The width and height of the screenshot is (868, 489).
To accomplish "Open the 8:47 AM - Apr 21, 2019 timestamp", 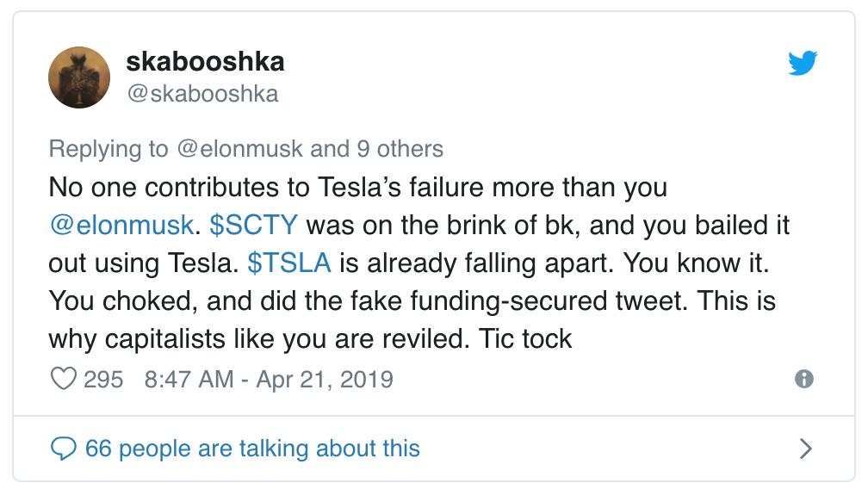I will coord(269,380).
